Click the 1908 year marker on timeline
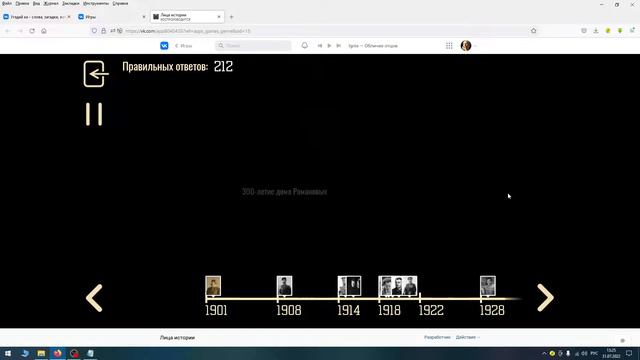 pos(289,310)
